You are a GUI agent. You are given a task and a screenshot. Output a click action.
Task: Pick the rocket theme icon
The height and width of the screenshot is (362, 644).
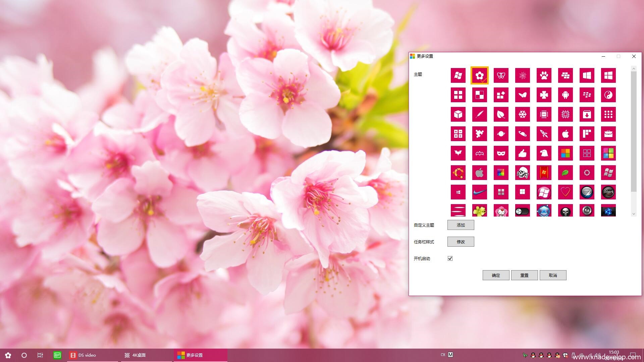pos(544,134)
